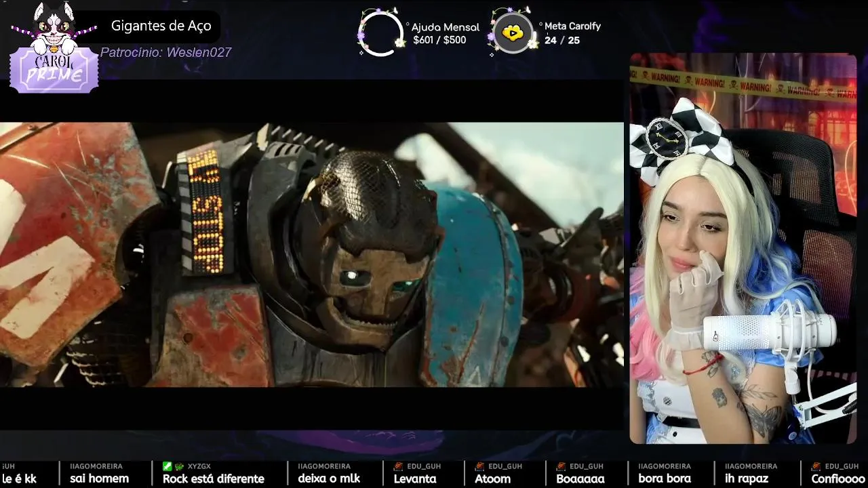Click the chat message "bora bora"
The width and height of the screenshot is (868, 488).
coord(665,479)
